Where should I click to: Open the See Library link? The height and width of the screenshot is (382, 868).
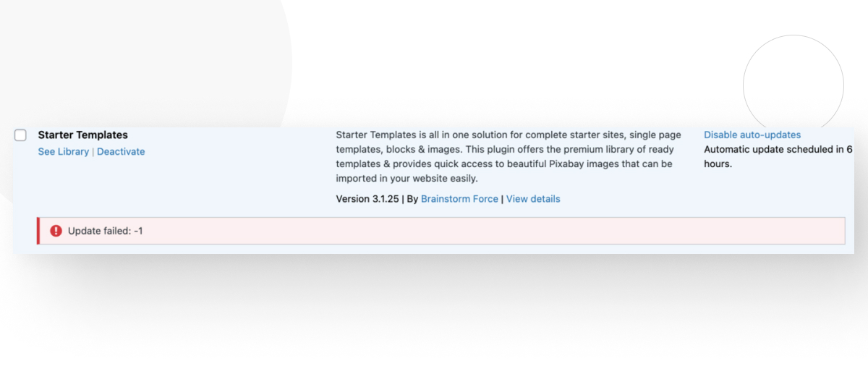64,152
